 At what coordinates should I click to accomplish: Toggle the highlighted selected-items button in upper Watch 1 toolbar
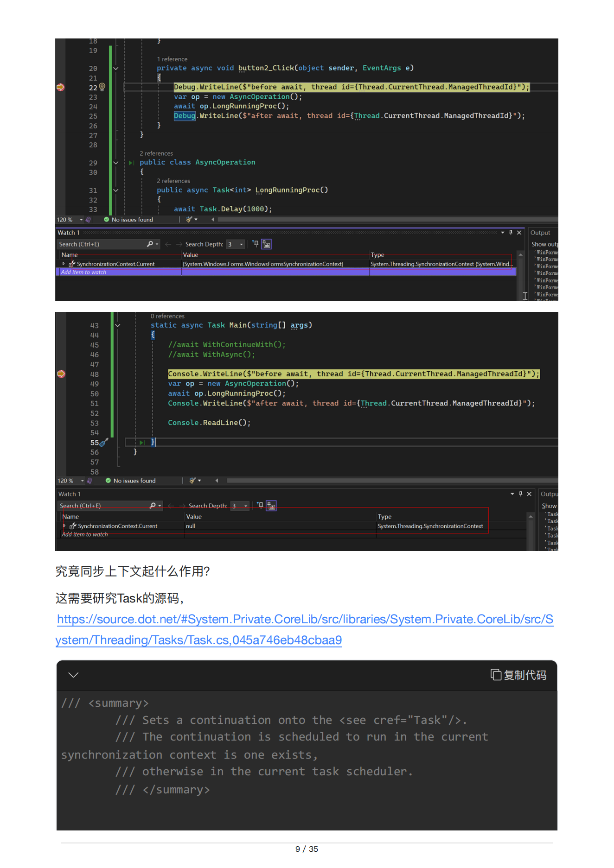pos(266,244)
